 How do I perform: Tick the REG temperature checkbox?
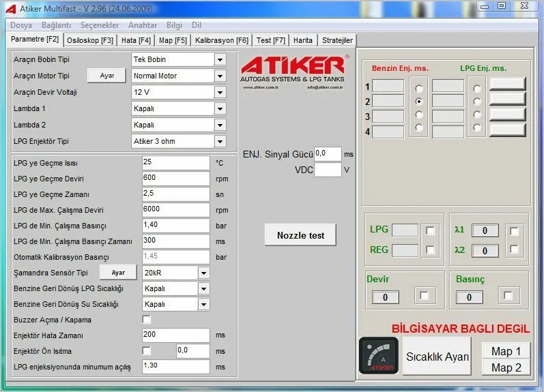(x=430, y=250)
